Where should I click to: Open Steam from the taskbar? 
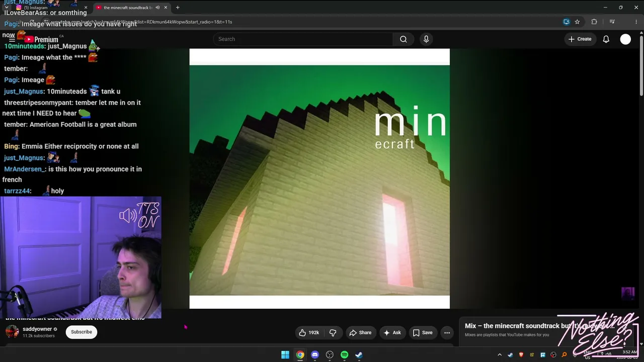pyautogui.click(x=359, y=355)
